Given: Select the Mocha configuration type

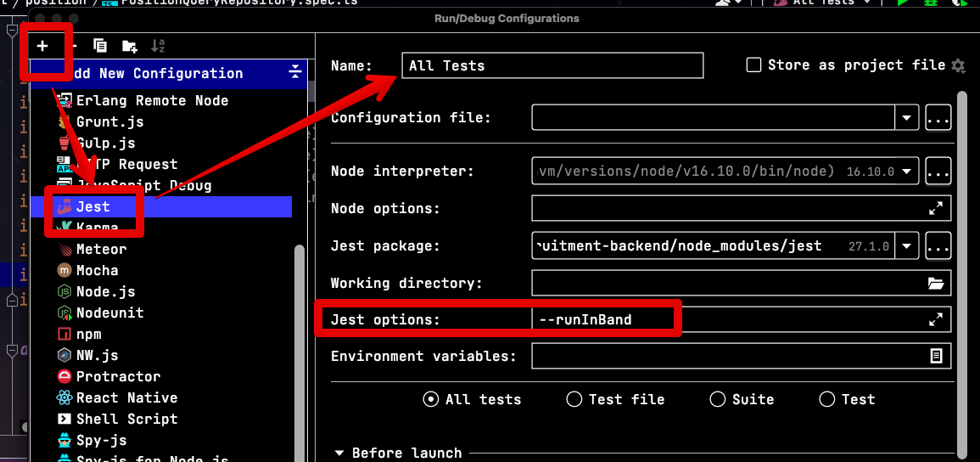Looking at the screenshot, I should [x=87, y=271].
